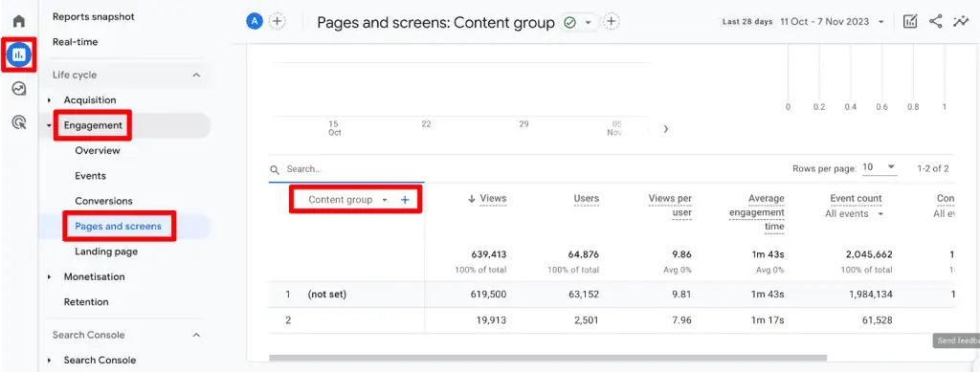Select Pages and screens report
980x372 pixels.
118,226
